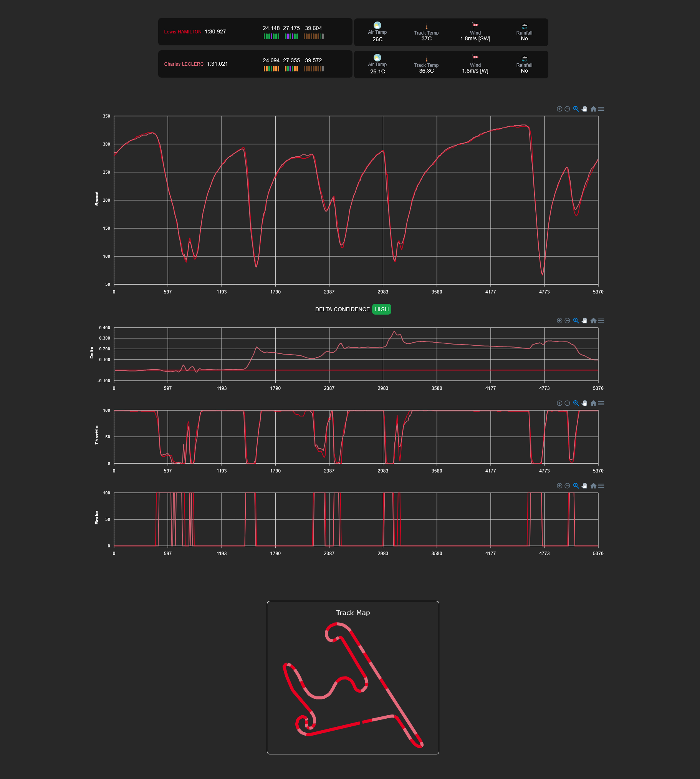Viewport: 700px width, 779px height.
Task: Open the hamburger menu on Speed chart
Action: (601, 109)
